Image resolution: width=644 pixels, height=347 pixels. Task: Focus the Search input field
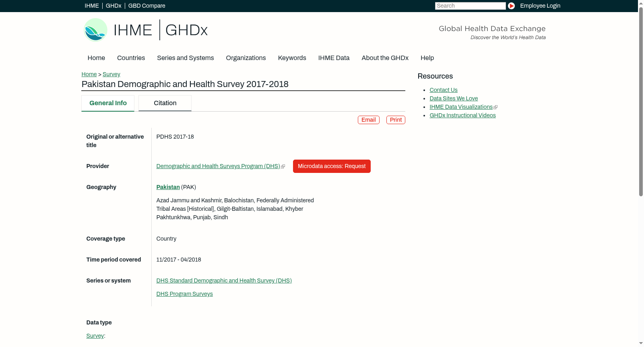point(470,6)
